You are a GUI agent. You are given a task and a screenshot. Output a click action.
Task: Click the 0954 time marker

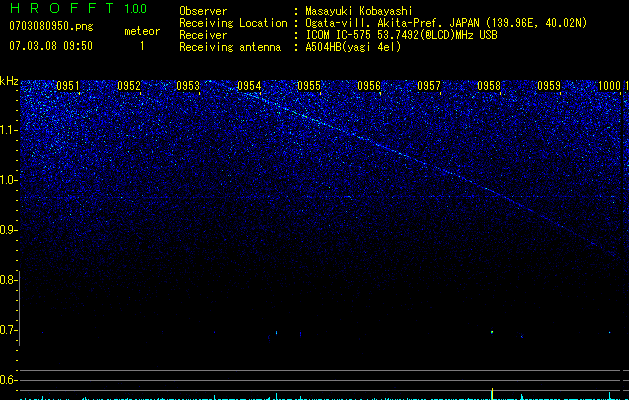pyautogui.click(x=249, y=86)
